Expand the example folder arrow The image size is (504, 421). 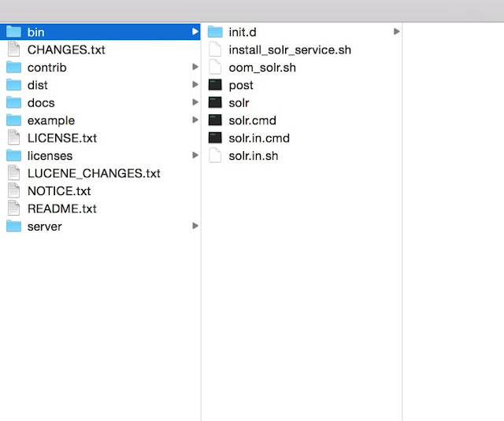tap(195, 120)
